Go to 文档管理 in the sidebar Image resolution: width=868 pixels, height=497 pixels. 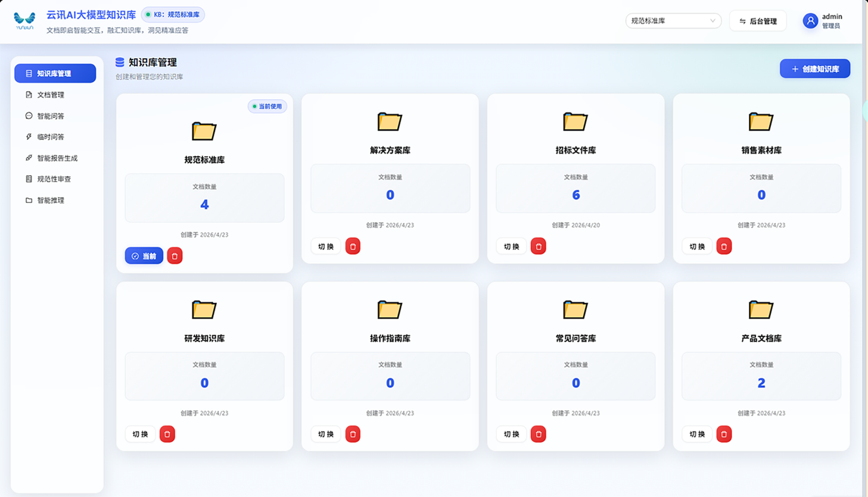[55, 95]
